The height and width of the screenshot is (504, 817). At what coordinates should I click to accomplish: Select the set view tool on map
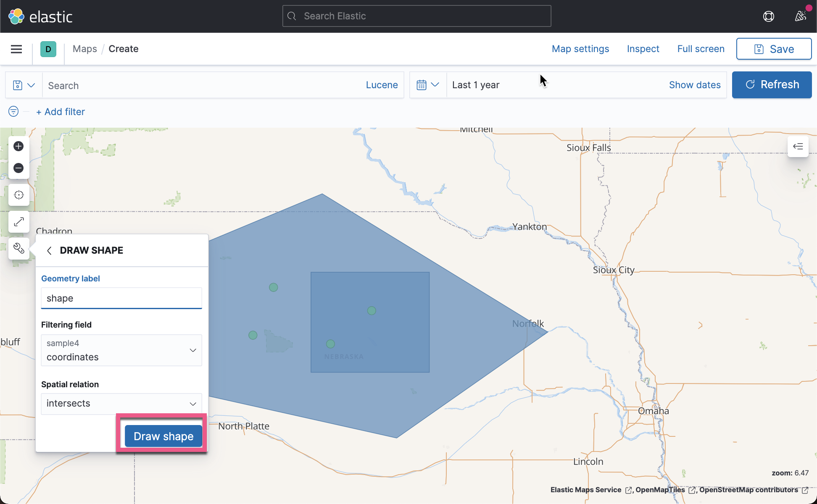tap(18, 195)
